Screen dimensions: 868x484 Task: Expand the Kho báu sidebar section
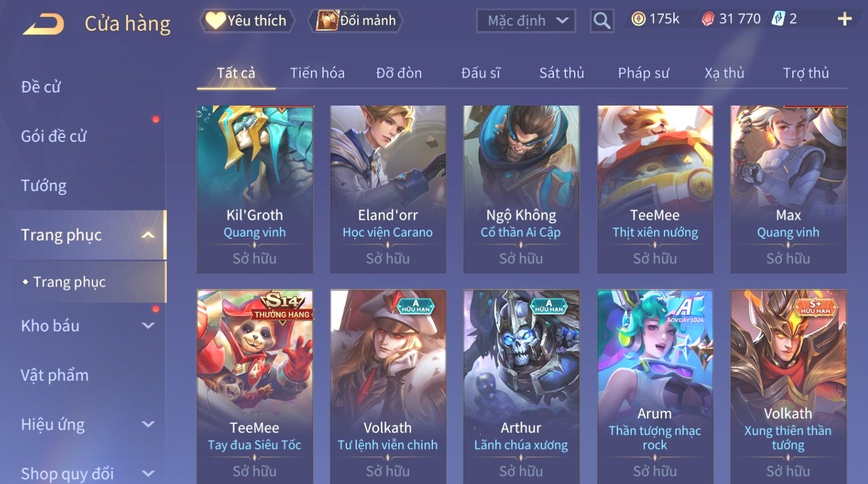pyautogui.click(x=148, y=325)
